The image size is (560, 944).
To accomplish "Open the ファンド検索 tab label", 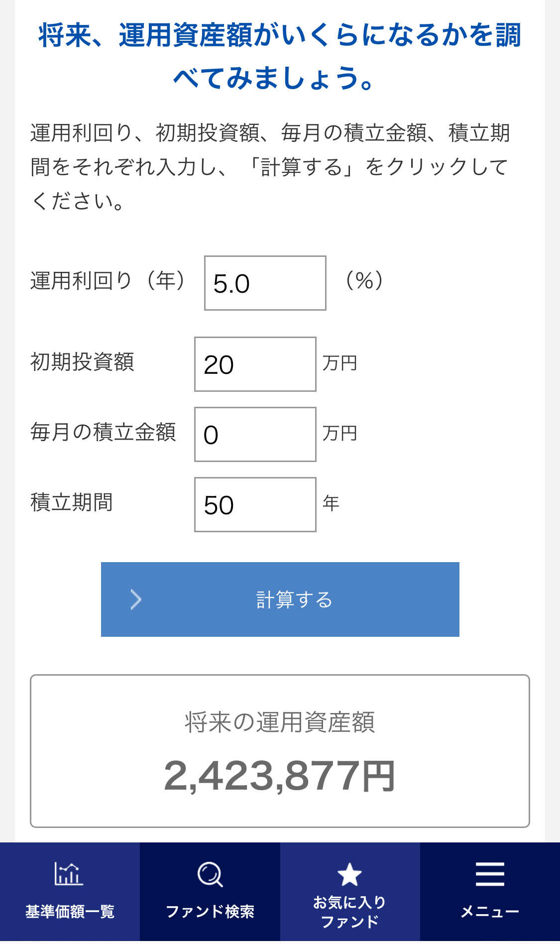I will coord(210,911).
